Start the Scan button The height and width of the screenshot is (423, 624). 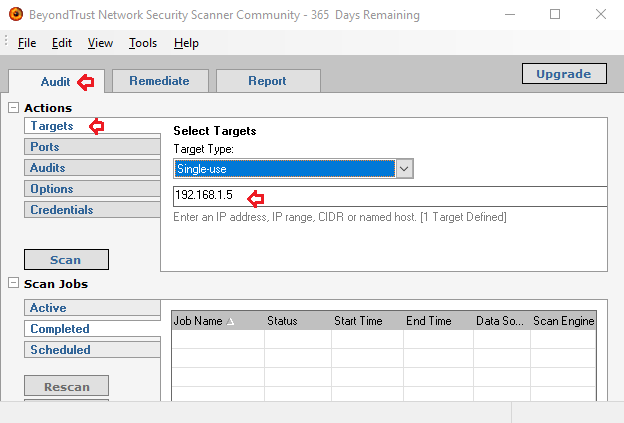(x=66, y=259)
